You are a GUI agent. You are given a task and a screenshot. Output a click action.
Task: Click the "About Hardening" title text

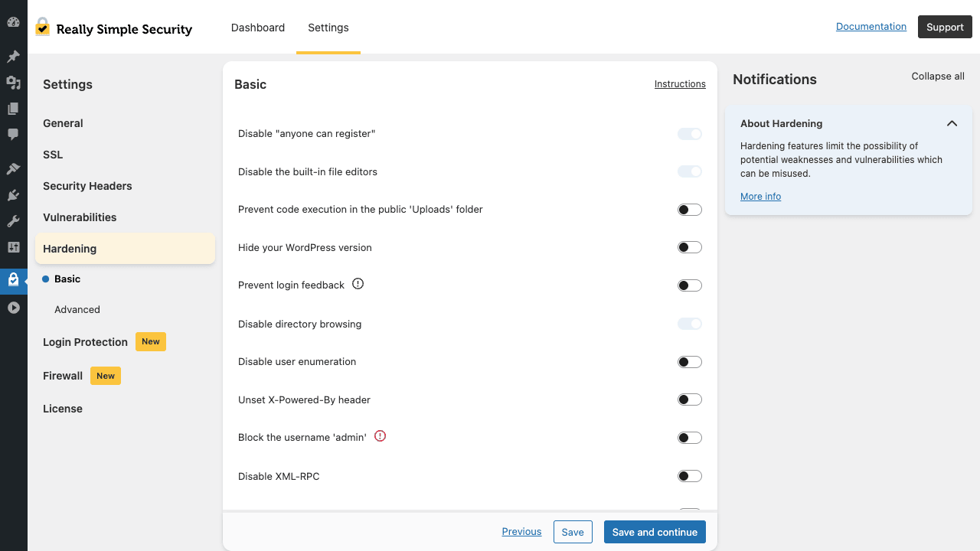point(781,123)
